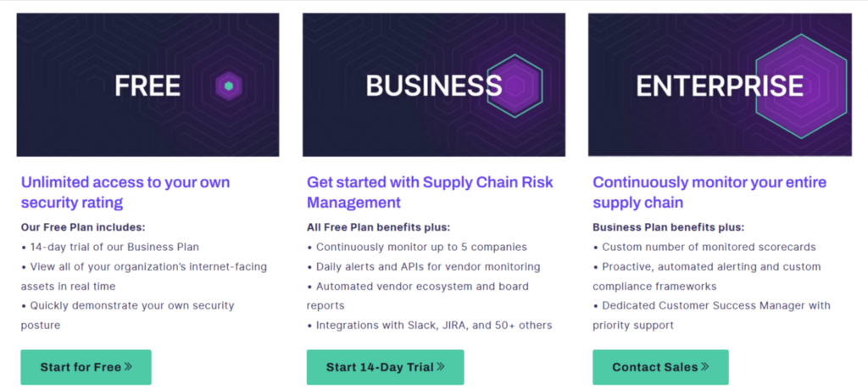868x390 pixels.
Task: Click 'Integrations with Slack, JIRA, and 50+ others' text
Action: coord(430,326)
